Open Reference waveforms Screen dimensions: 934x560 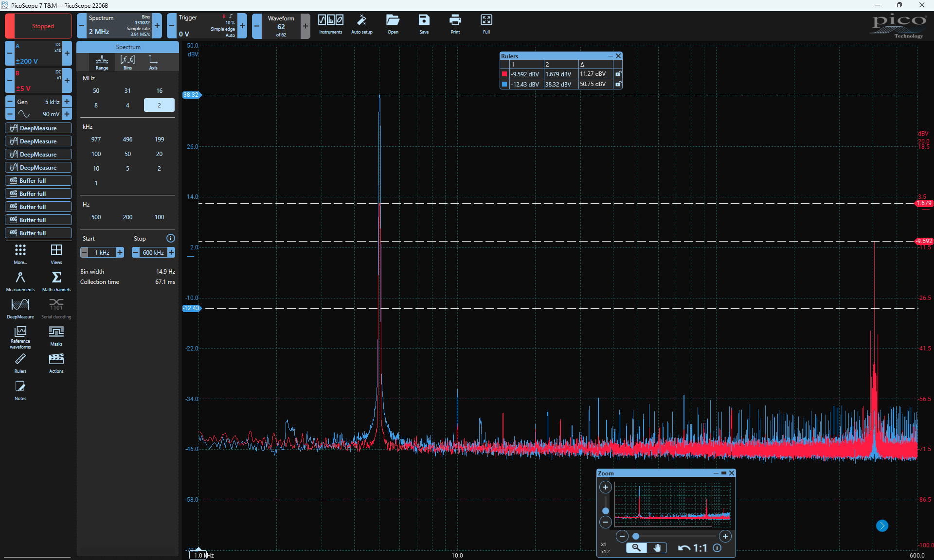pyautogui.click(x=20, y=337)
